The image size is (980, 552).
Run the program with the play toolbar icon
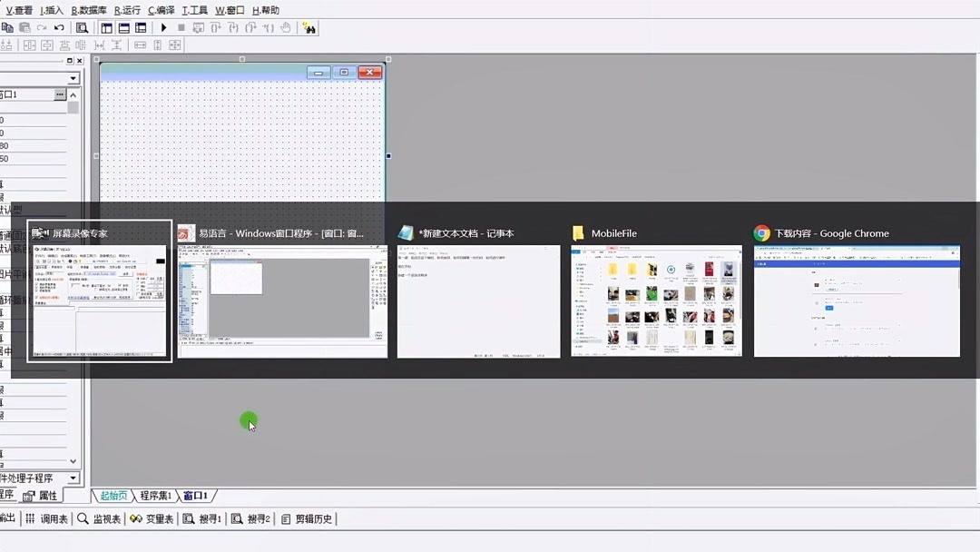click(165, 27)
